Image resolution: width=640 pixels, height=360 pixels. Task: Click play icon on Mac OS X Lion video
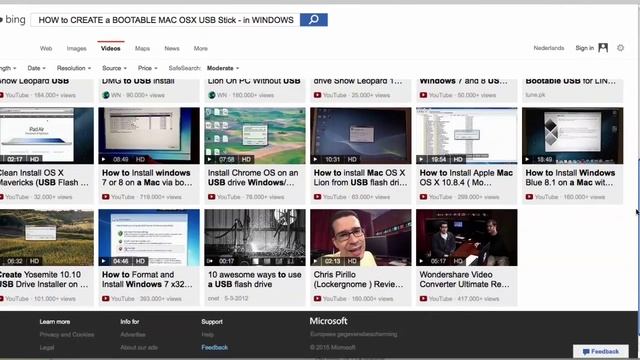tap(316, 159)
